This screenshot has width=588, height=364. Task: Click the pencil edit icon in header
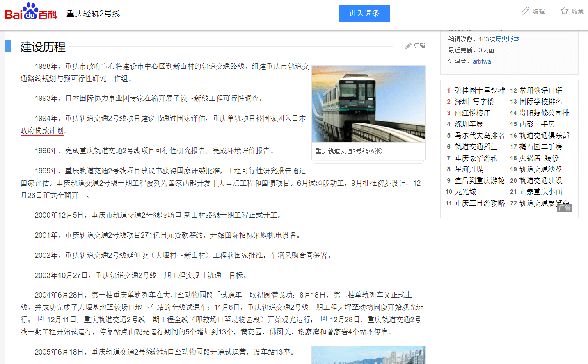pos(525,11)
